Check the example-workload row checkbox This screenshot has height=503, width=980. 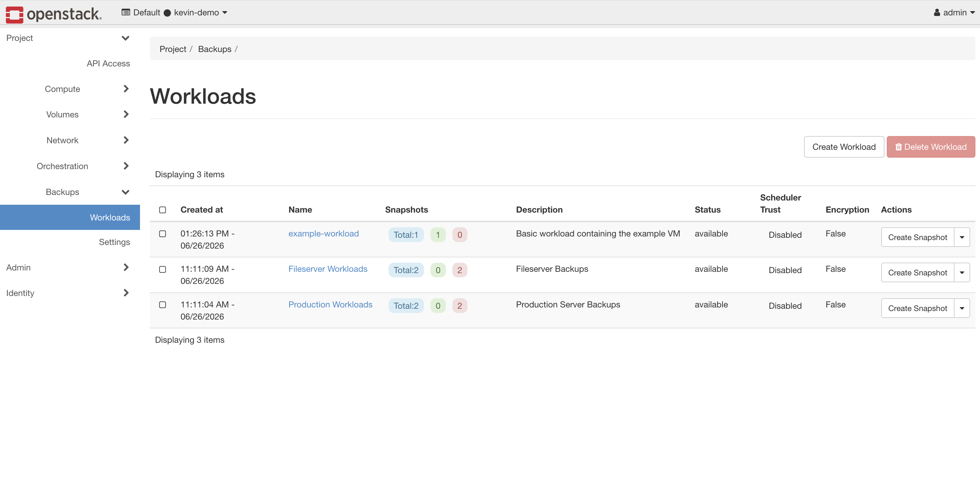coord(163,234)
